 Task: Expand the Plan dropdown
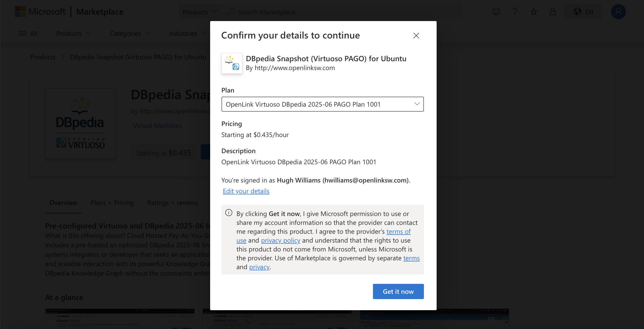coord(322,104)
